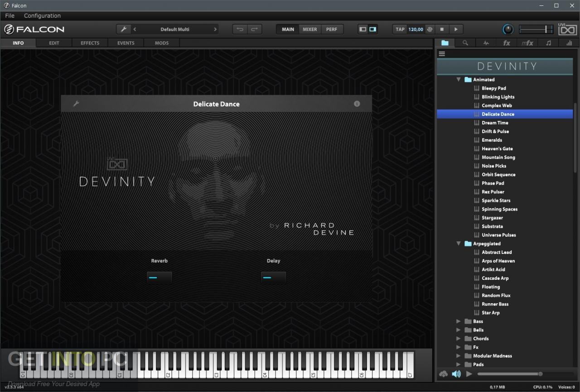This screenshot has width=580, height=392.
Task: Select the Stargazer preset
Action: point(492,218)
